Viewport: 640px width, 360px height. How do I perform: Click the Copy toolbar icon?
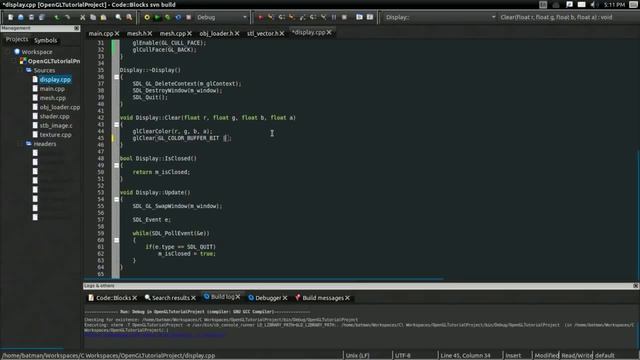(93, 17)
